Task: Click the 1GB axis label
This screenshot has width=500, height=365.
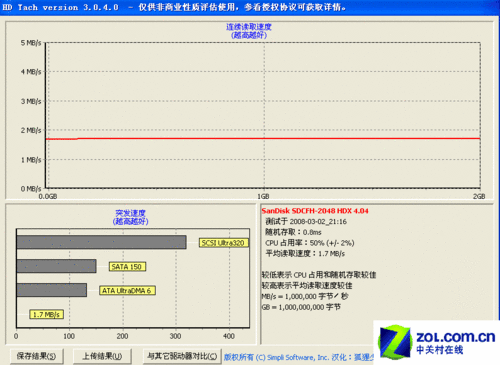Action: (x=263, y=196)
